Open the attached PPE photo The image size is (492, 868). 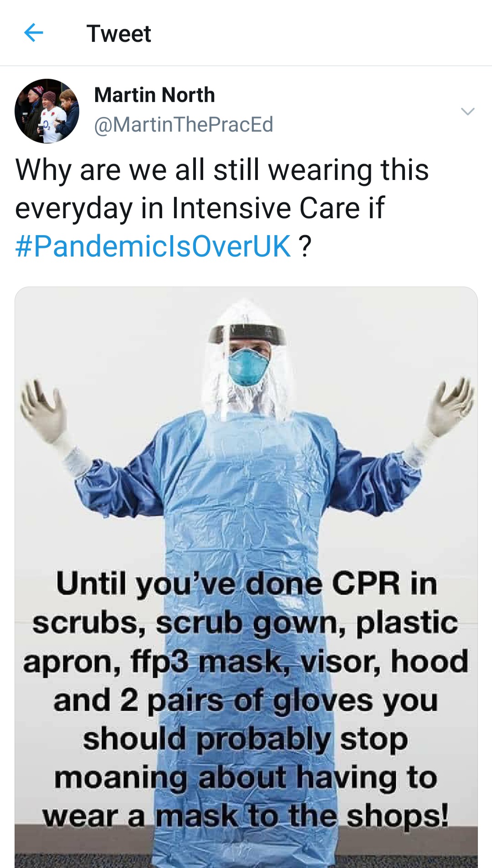[x=246, y=577]
